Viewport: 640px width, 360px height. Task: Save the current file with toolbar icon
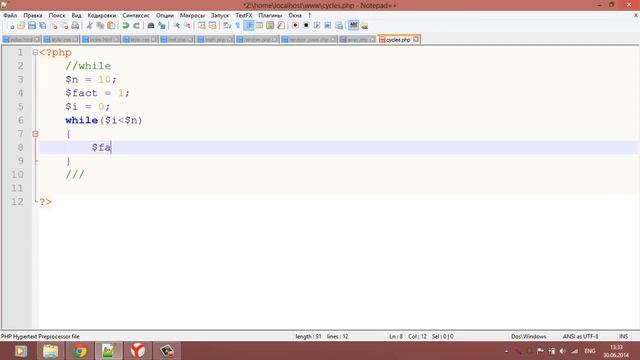(x=32, y=26)
